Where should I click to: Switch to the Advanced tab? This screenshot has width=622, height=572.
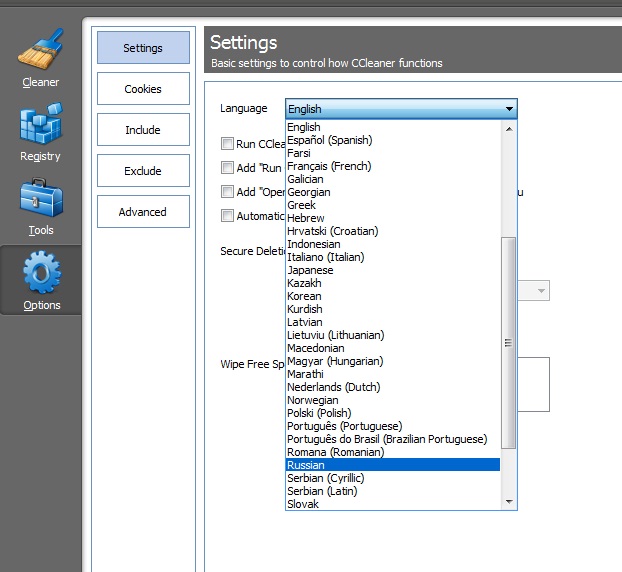(143, 211)
